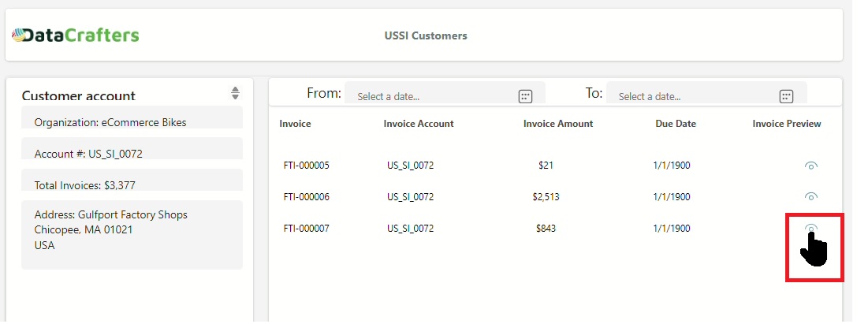The width and height of the screenshot is (868, 324).
Task: Click the Customer account up/down arrows
Action: [235, 93]
